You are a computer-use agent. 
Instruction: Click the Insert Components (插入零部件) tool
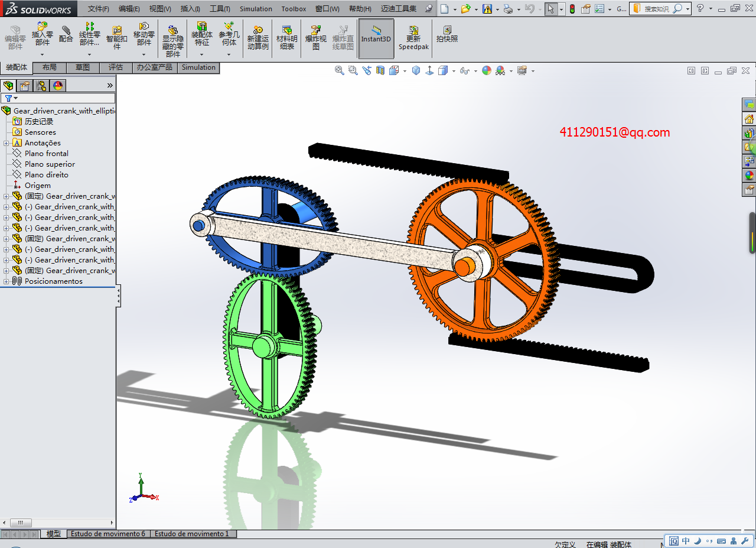(x=42, y=34)
